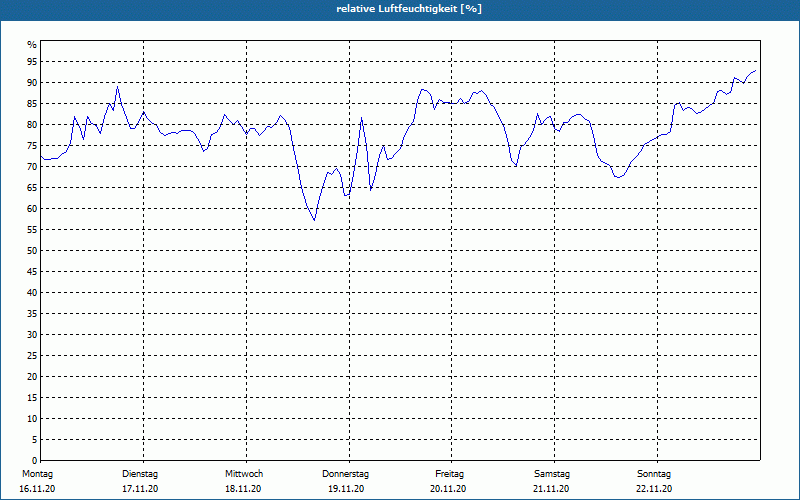Image resolution: width=800 pixels, height=500 pixels.
Task: Click the 'Samstag' day label
Action: pos(552,474)
